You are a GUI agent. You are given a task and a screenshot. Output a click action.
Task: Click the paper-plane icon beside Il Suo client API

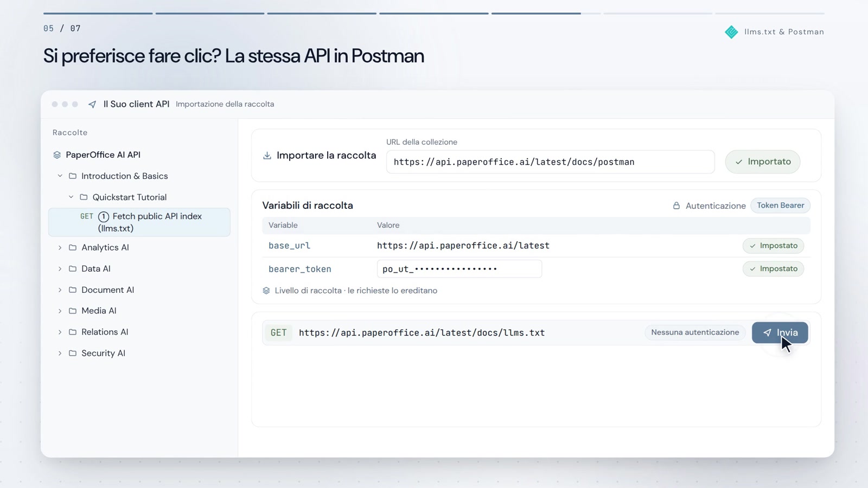(x=92, y=104)
